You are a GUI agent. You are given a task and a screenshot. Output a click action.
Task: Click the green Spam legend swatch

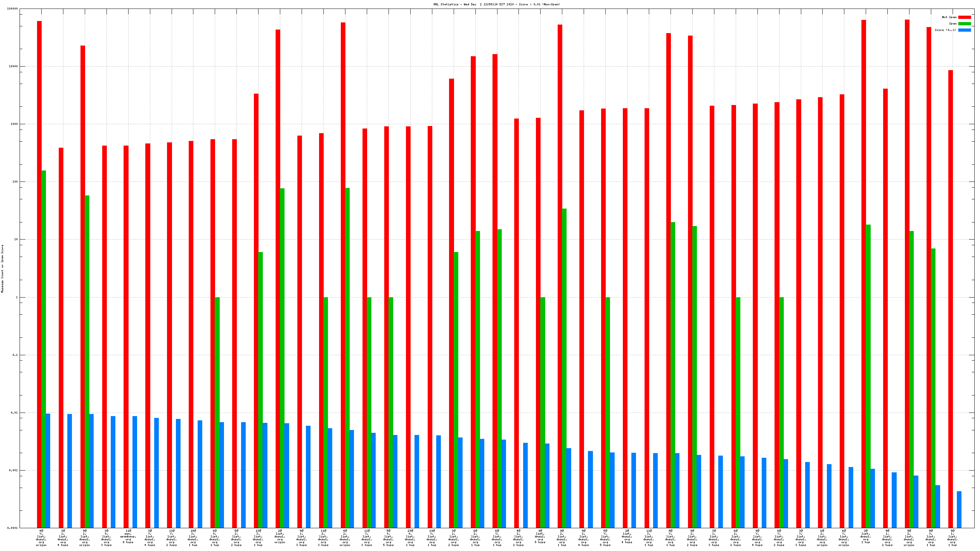pos(964,23)
